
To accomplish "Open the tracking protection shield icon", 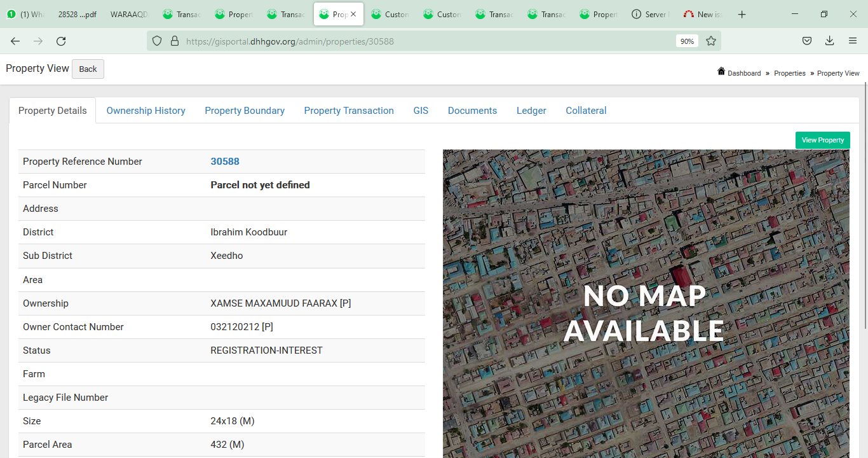I will 158,41.
